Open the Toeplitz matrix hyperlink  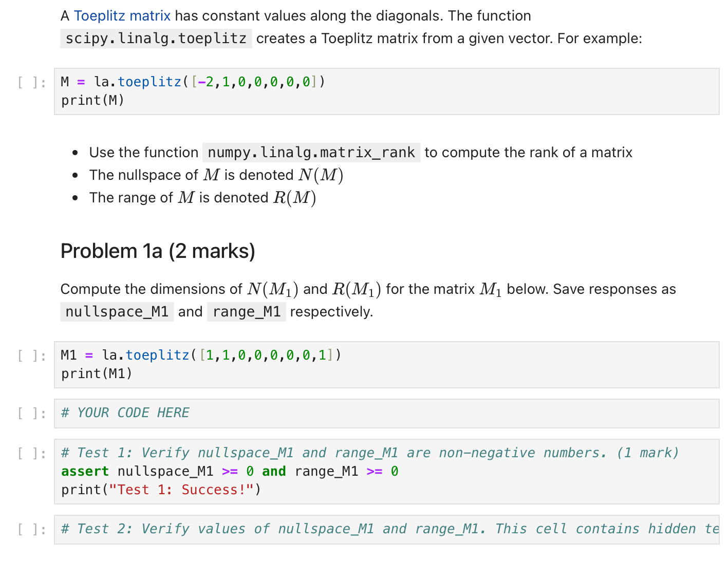pyautogui.click(x=122, y=15)
